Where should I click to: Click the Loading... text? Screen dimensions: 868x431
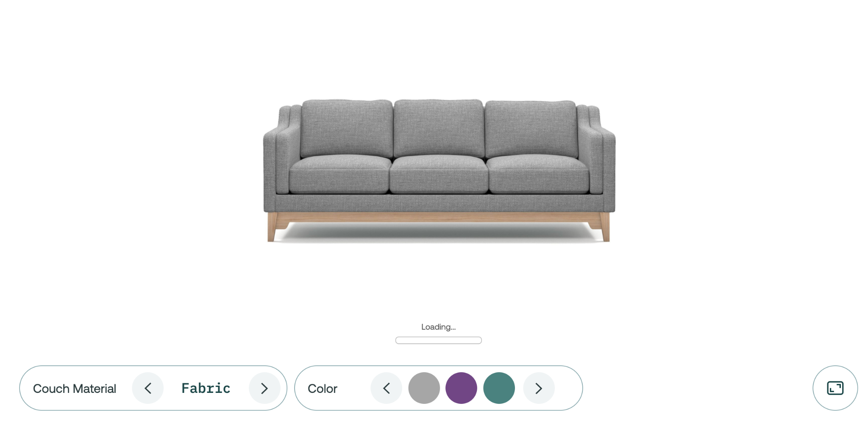(x=439, y=327)
